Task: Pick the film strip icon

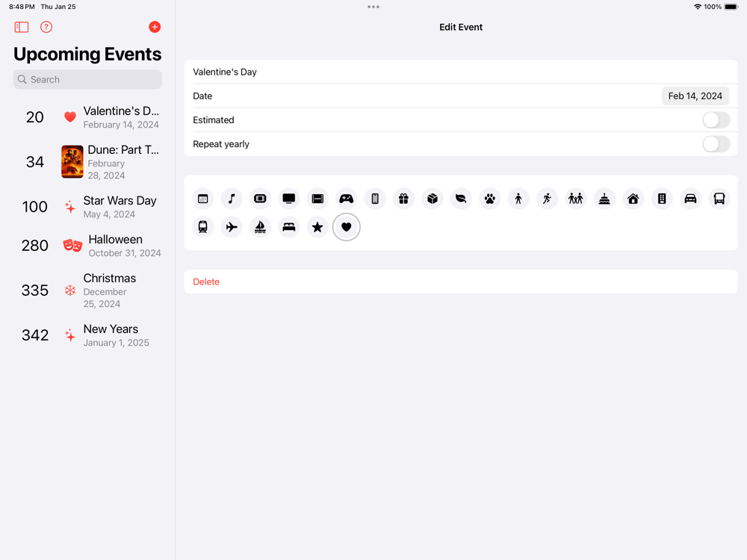Action: 317,199
